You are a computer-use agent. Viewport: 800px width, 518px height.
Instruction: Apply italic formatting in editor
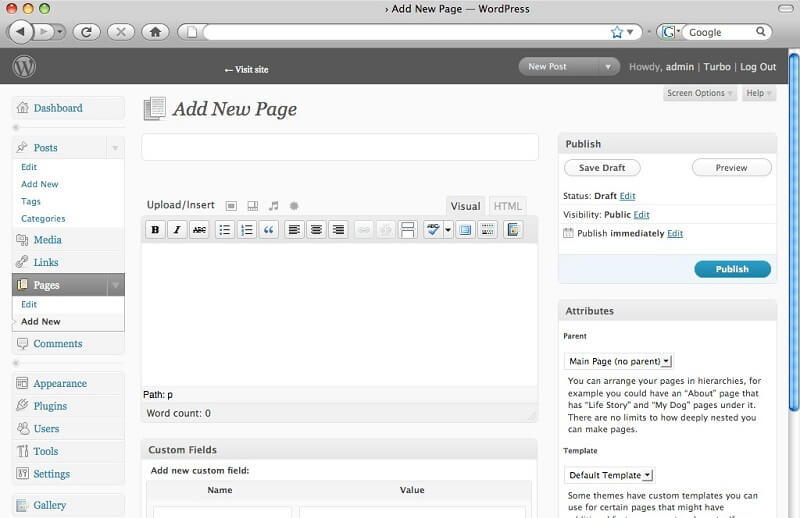pyautogui.click(x=177, y=230)
